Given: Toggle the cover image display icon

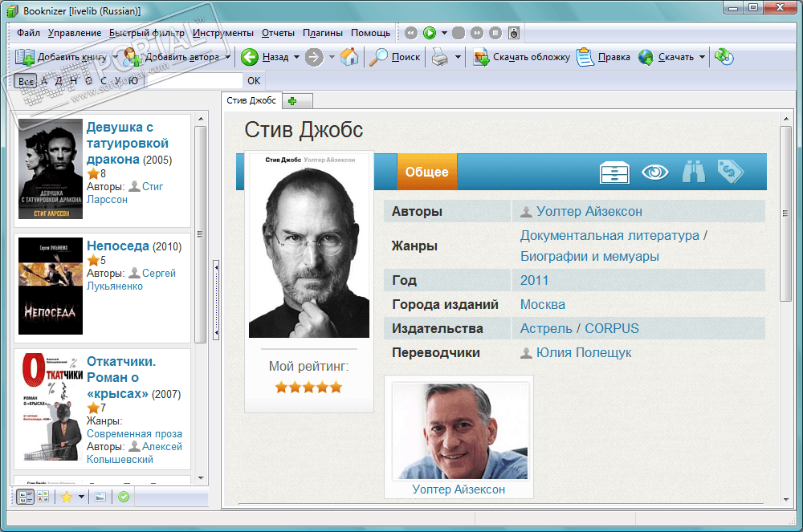Looking at the screenshot, I should [100, 497].
